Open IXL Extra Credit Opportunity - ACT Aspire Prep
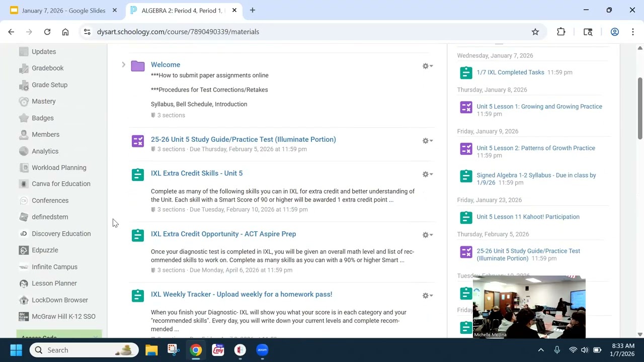Viewport: 644px width, 362px height. tap(223, 234)
